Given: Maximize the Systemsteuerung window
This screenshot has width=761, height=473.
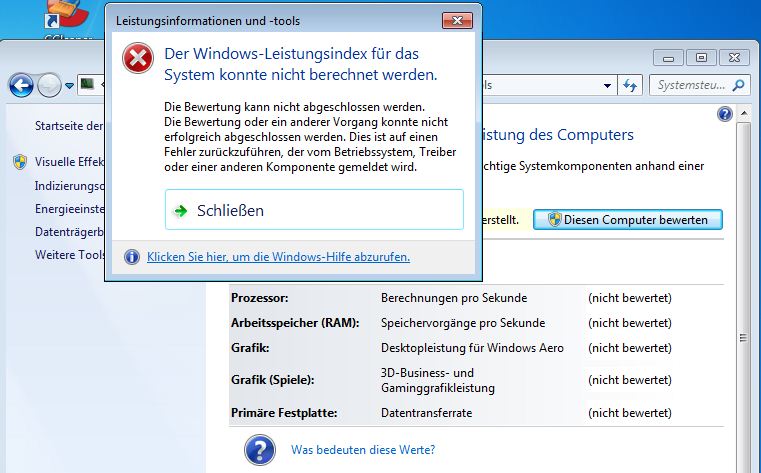Looking at the screenshot, I should [701, 58].
